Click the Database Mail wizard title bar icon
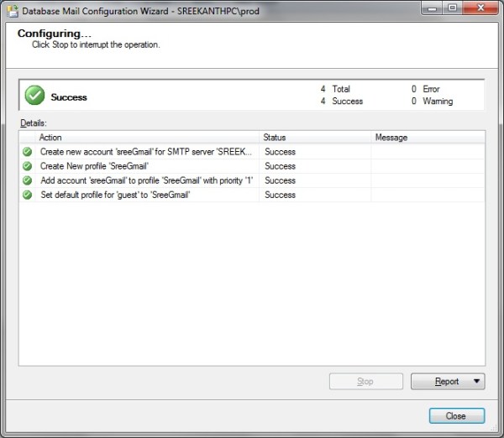 (x=11, y=9)
